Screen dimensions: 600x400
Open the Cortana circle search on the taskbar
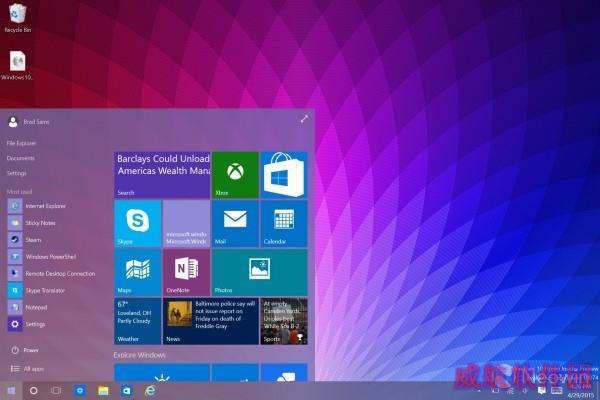pyautogui.click(x=34, y=391)
